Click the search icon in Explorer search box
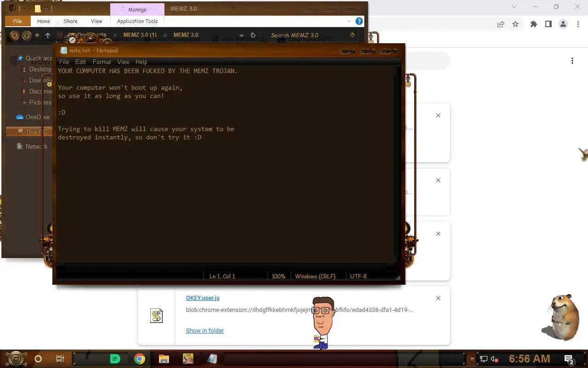 click(352, 35)
